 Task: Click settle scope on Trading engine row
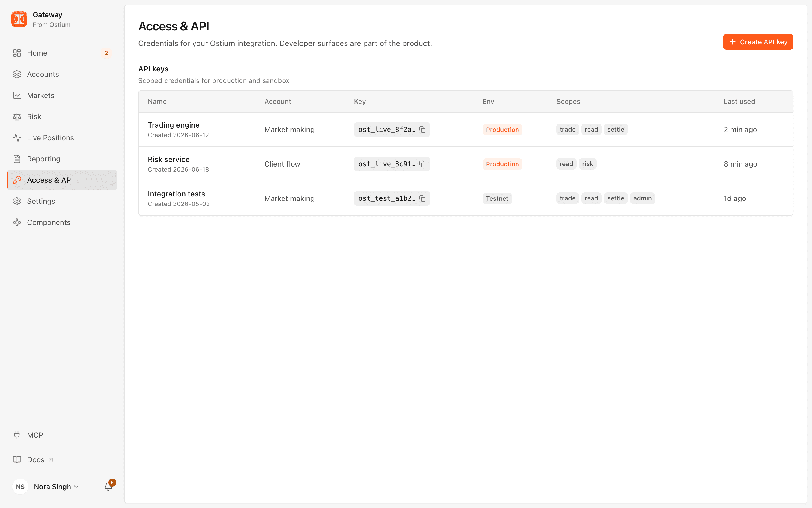[x=616, y=129]
